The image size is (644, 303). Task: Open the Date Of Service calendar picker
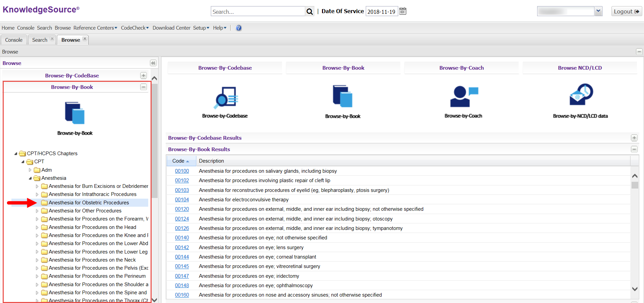[x=403, y=11]
